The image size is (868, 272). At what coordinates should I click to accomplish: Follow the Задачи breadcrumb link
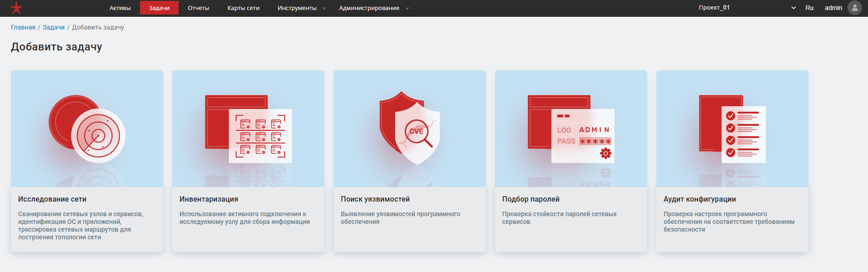[x=53, y=27]
